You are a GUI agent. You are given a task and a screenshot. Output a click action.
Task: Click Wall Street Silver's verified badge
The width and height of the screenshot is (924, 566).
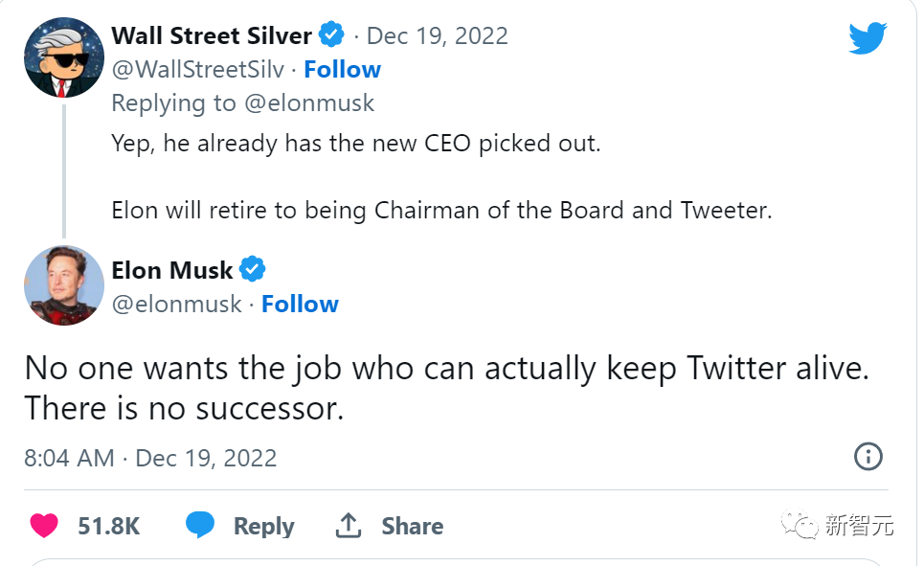pos(332,36)
